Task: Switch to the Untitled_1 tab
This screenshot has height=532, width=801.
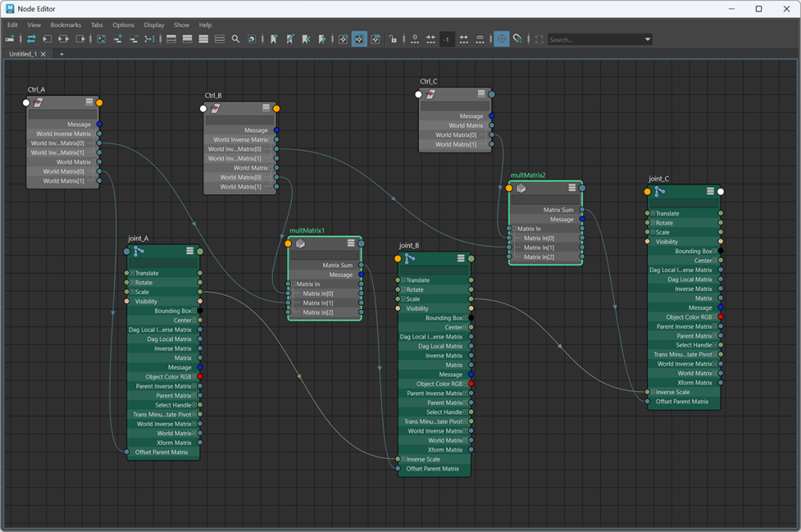Action: pos(23,54)
